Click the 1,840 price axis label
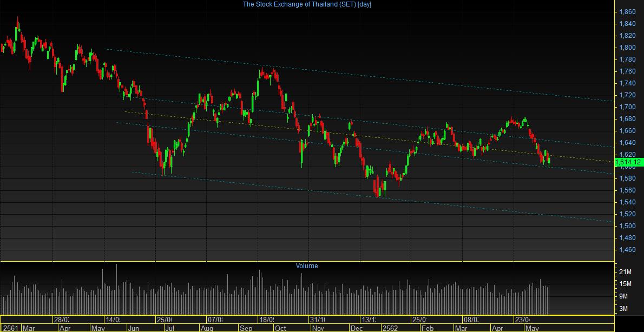This screenshot has width=644, height=332. (x=627, y=24)
